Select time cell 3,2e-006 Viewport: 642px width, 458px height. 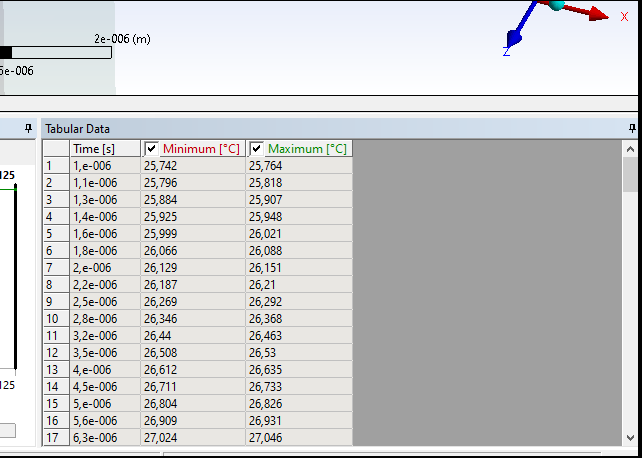(105, 336)
